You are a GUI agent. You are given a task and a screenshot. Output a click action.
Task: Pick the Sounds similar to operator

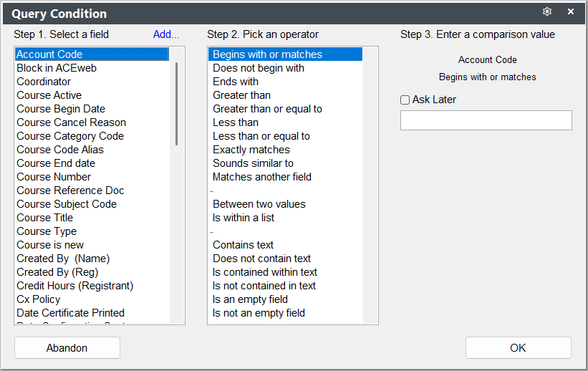coord(285,163)
